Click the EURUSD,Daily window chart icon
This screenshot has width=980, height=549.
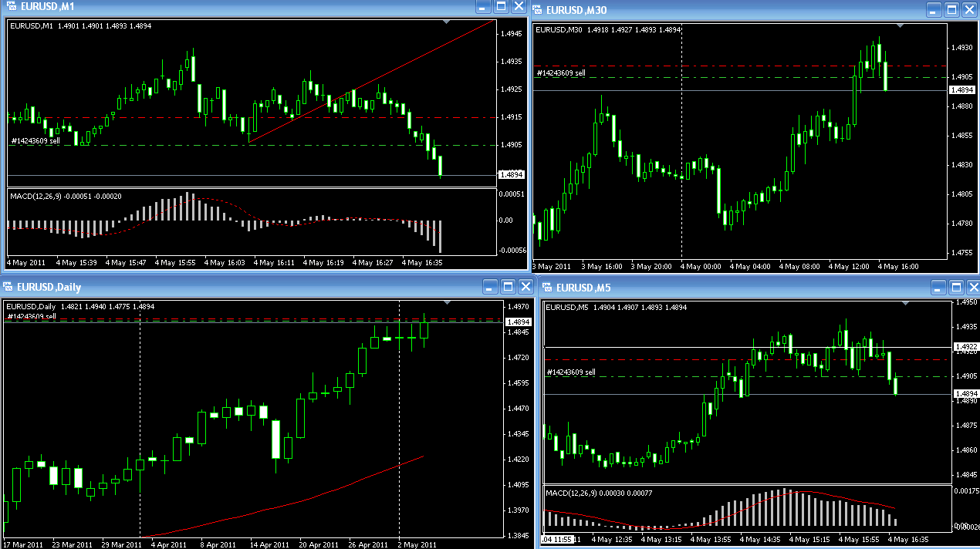pyautogui.click(x=8, y=287)
